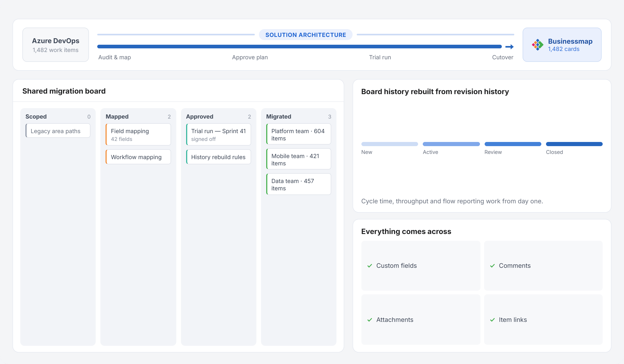
Task: Click the Active state label
Action: point(431,152)
